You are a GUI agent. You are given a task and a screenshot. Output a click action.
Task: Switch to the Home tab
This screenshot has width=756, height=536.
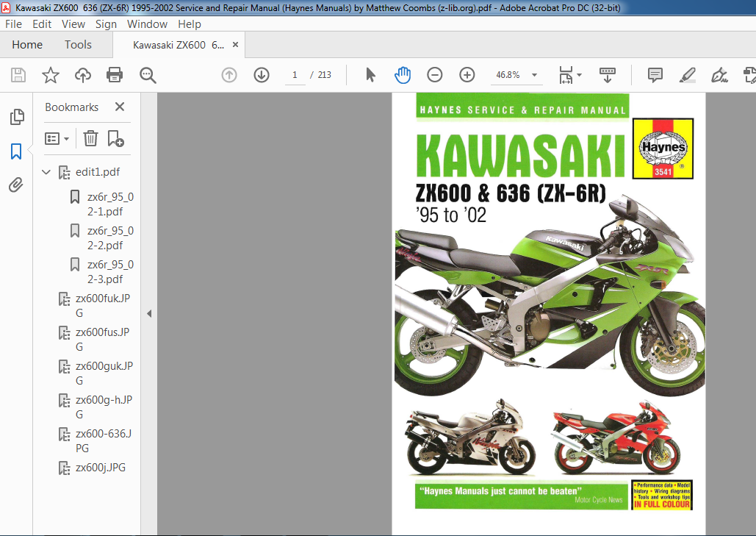tap(27, 45)
